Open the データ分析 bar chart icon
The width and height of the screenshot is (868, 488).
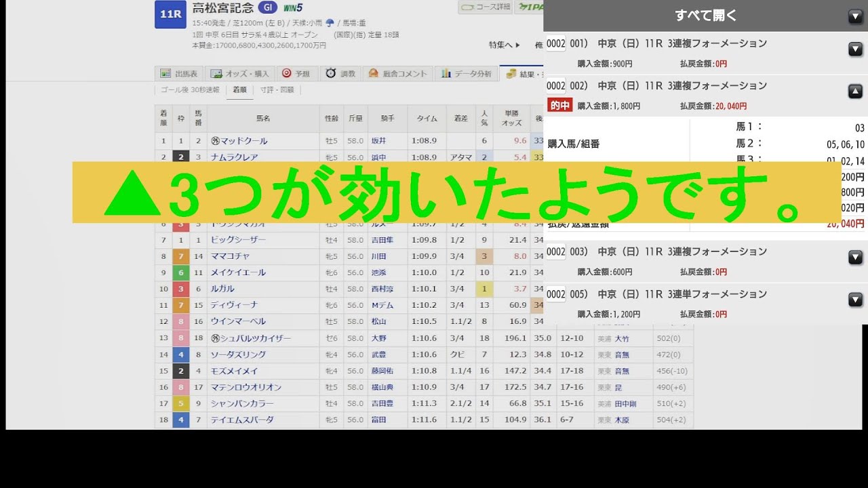click(x=446, y=73)
